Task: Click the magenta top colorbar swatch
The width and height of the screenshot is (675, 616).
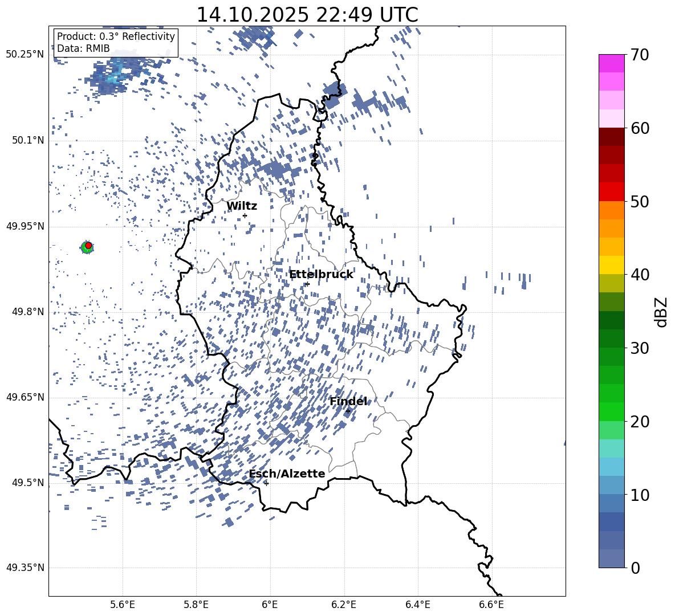Action: point(611,64)
